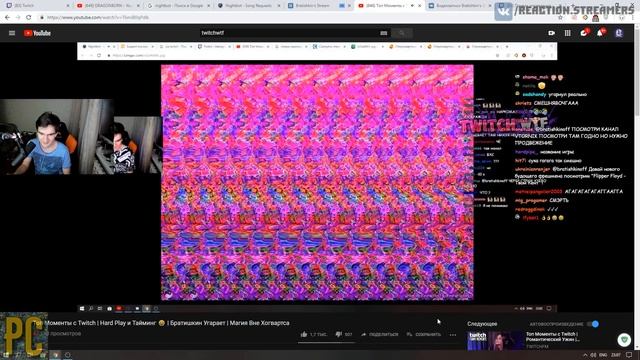The height and width of the screenshot is (360, 640).
Task: Close the Nightbot Song Requests tab
Action: [x=280, y=6]
